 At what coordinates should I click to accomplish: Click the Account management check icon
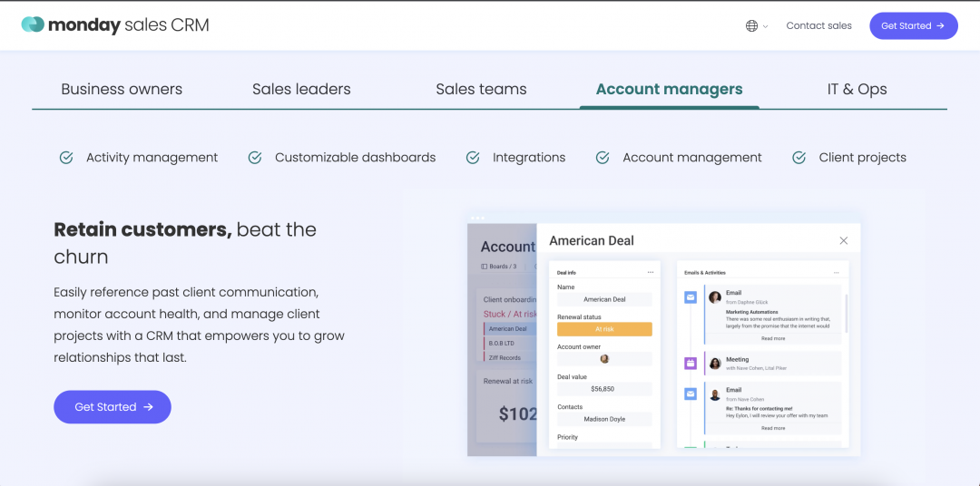click(x=603, y=158)
